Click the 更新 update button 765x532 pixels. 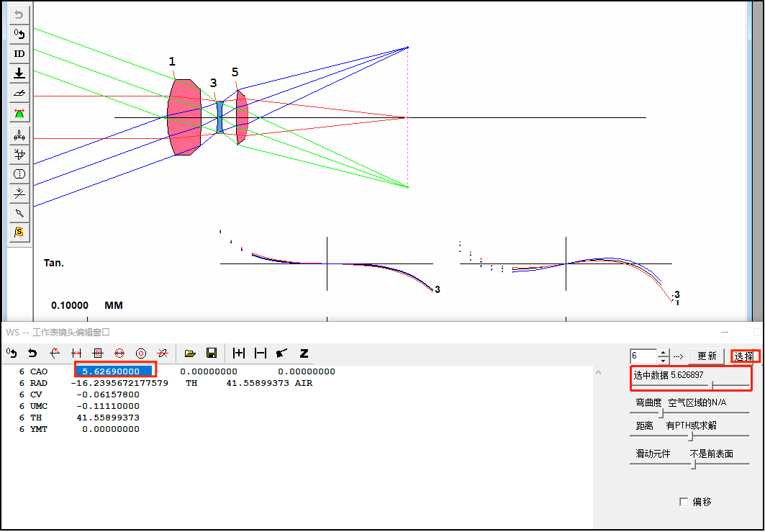click(x=707, y=356)
